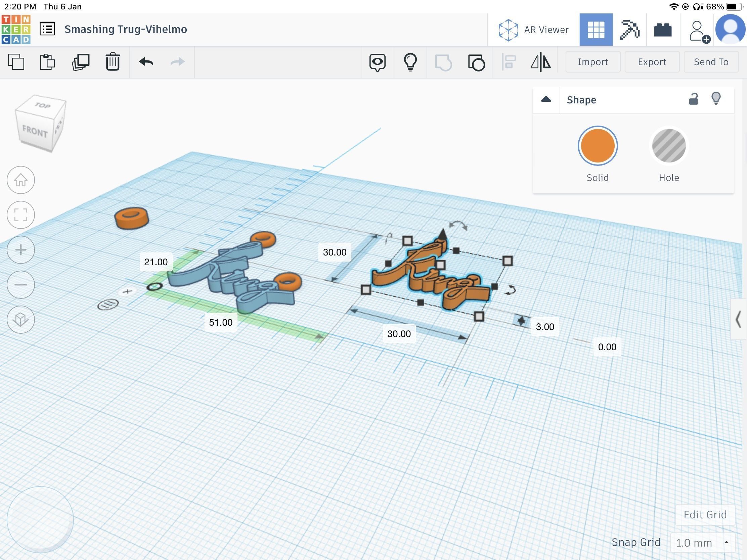
Task: Open the Tinkercad logo home
Action: pyautogui.click(x=16, y=29)
